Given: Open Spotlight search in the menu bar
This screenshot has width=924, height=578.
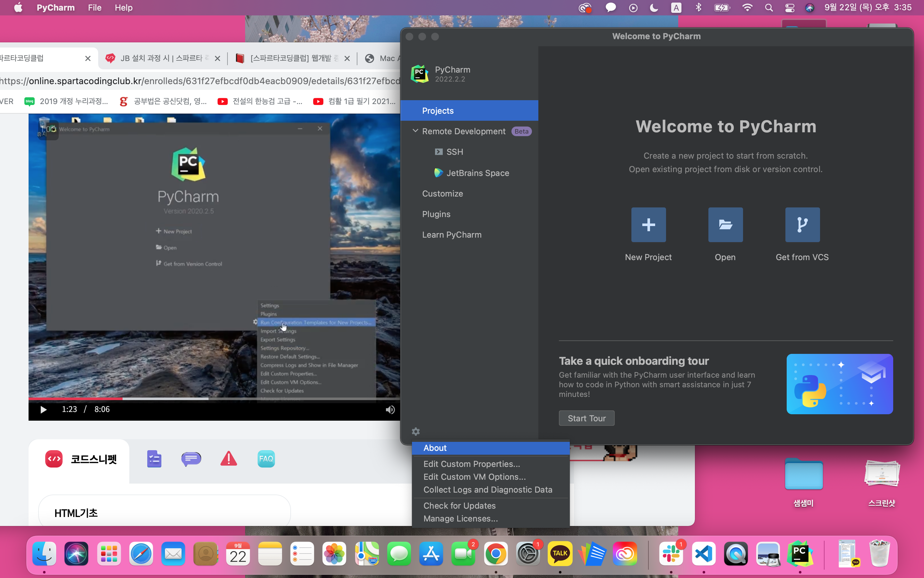Looking at the screenshot, I should 769,8.
